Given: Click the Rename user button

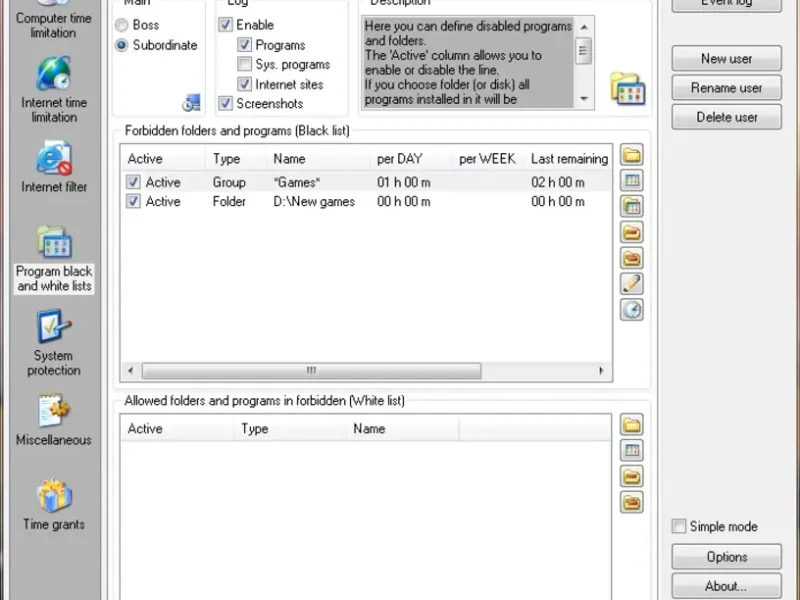Looking at the screenshot, I should pyautogui.click(x=727, y=88).
